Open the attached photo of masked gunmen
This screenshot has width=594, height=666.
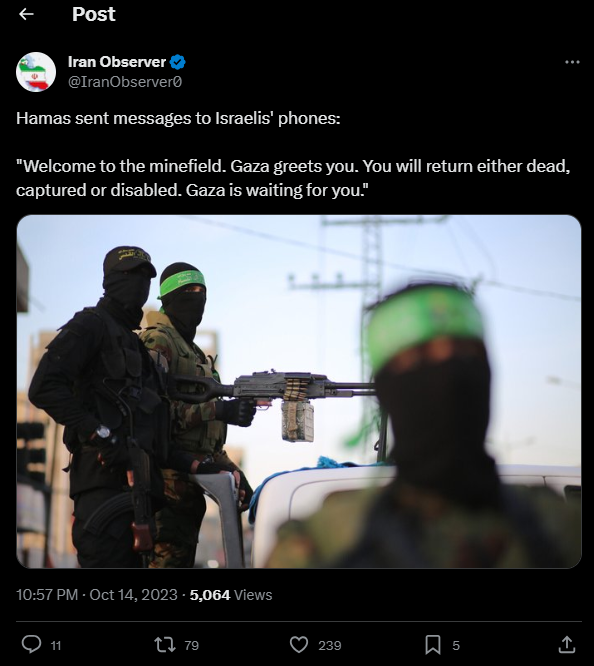(299, 391)
